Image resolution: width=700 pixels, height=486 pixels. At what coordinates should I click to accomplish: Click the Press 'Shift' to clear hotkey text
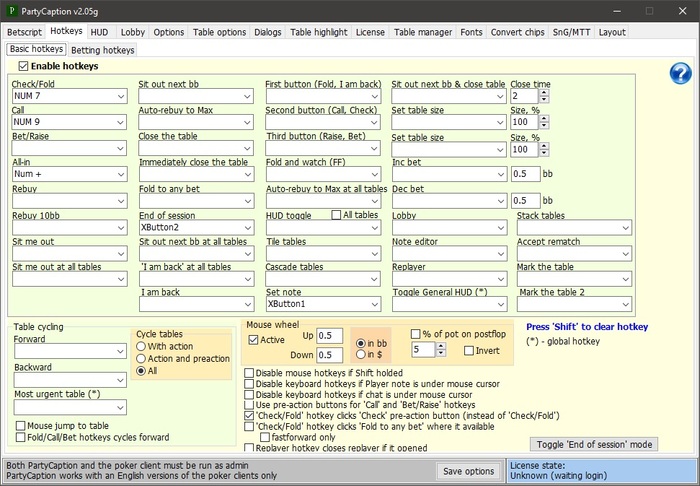pyautogui.click(x=587, y=327)
